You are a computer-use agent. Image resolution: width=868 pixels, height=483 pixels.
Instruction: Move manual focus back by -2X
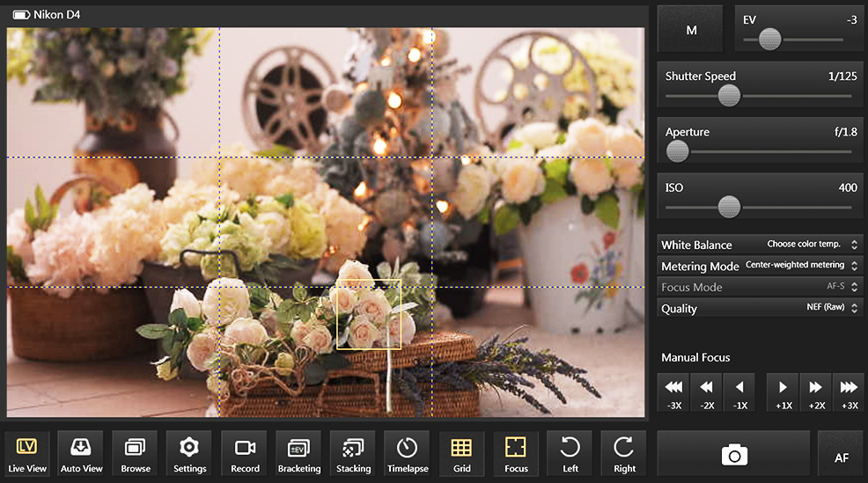706,392
